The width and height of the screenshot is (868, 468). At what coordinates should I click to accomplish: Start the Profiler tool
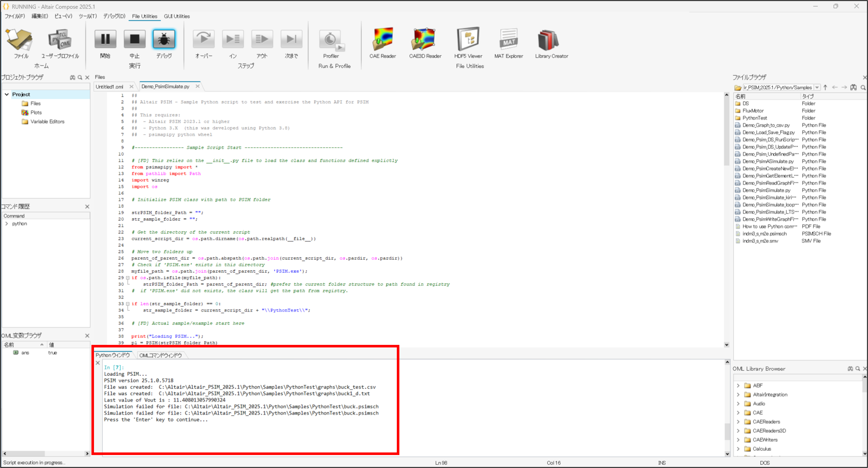click(x=331, y=40)
